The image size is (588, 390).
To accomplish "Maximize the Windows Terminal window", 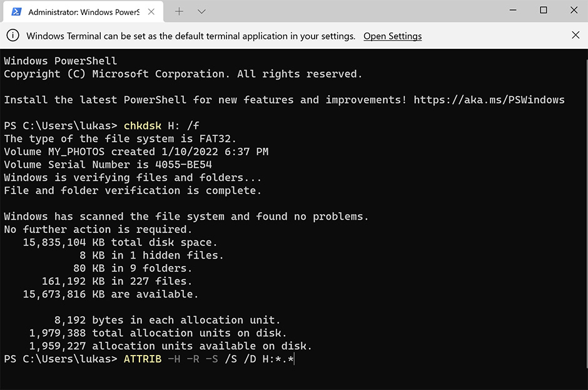I will tap(543, 10).
